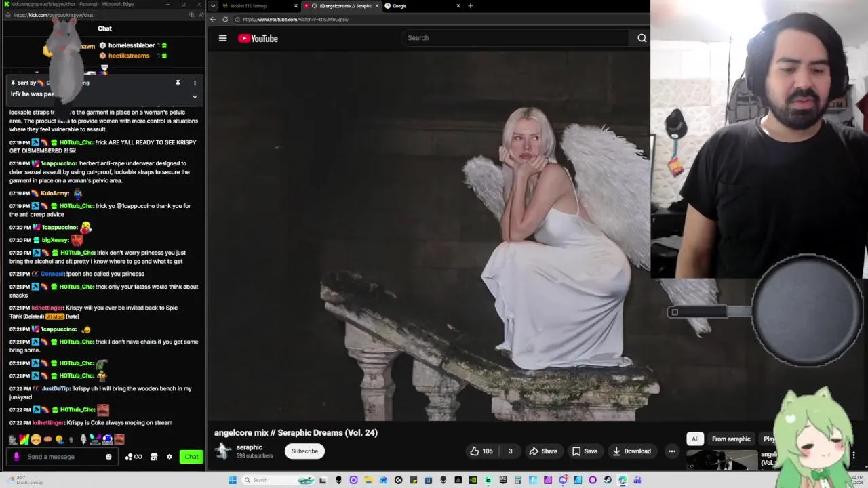Open a new browser tab
This screenshot has width=868, height=488.
pos(471,6)
